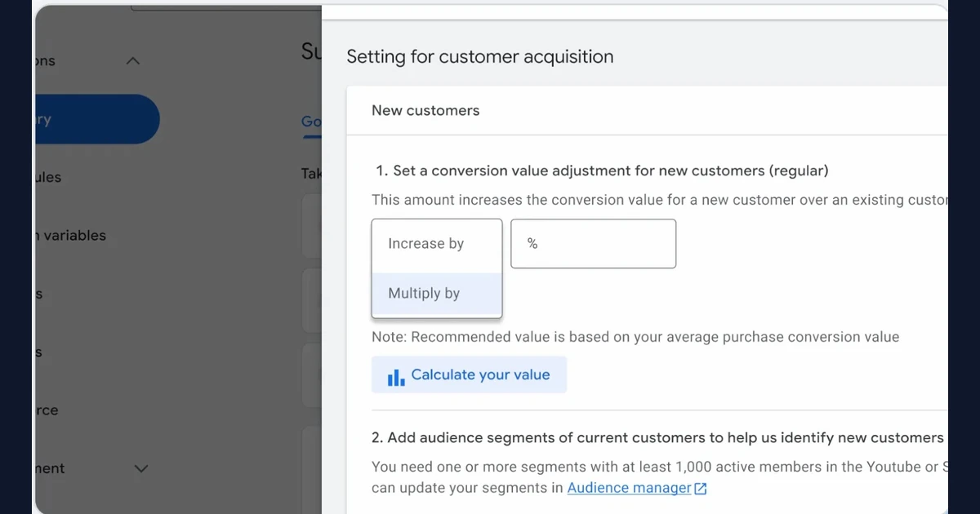This screenshot has width=980, height=514.
Task: Open the sidebar item ending in 'rce'
Action: coord(47,410)
